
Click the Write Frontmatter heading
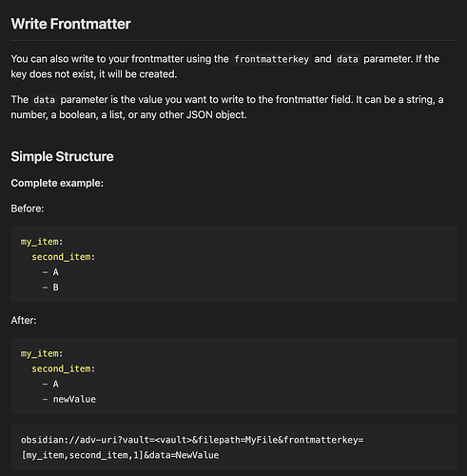(70, 24)
